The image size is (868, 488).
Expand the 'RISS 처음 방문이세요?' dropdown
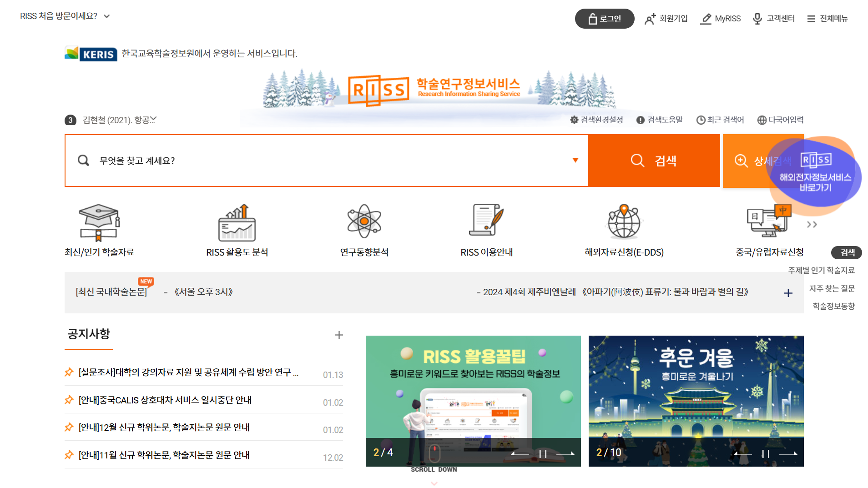[65, 16]
